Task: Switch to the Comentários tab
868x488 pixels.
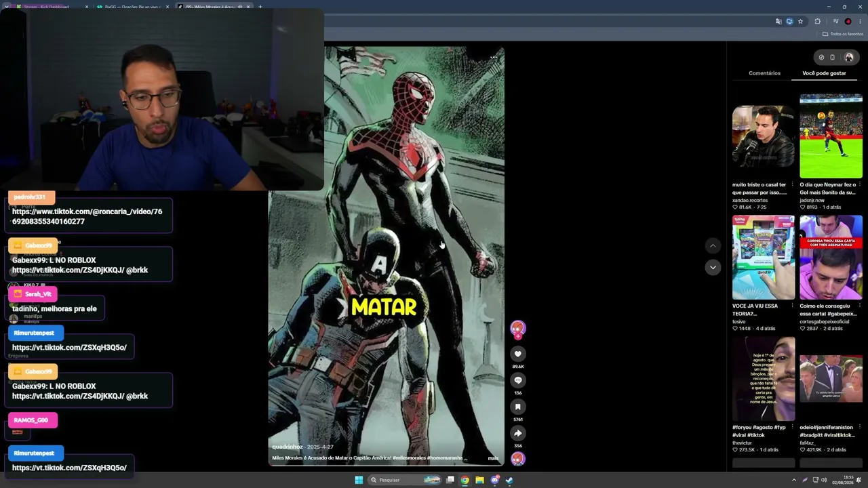Action: click(x=764, y=73)
